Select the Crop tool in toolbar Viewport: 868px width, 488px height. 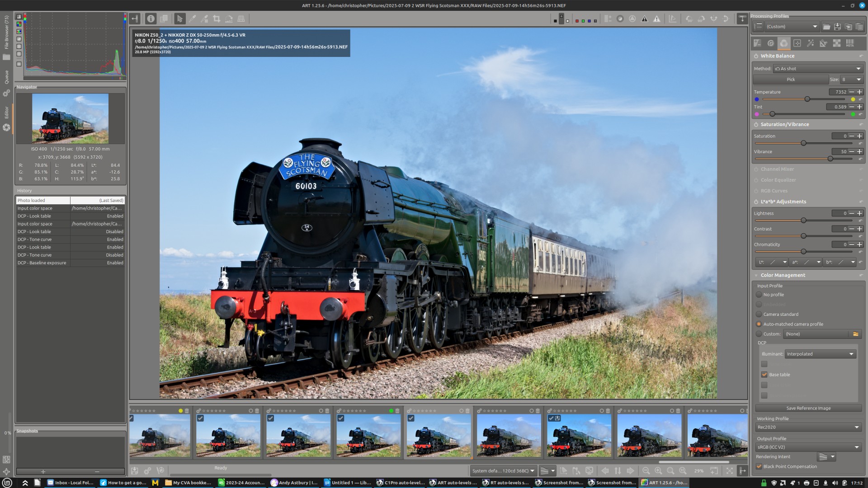tap(217, 19)
